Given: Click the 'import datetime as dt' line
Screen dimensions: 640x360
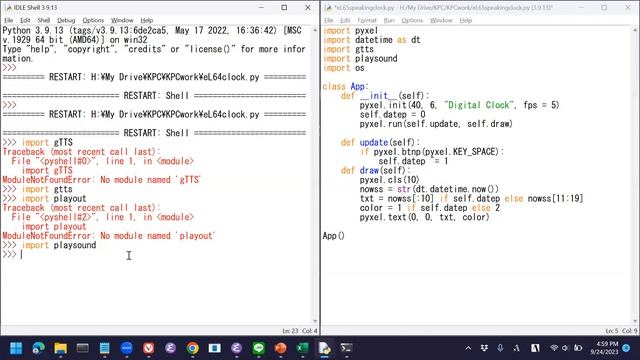Looking at the screenshot, I should [371, 40].
